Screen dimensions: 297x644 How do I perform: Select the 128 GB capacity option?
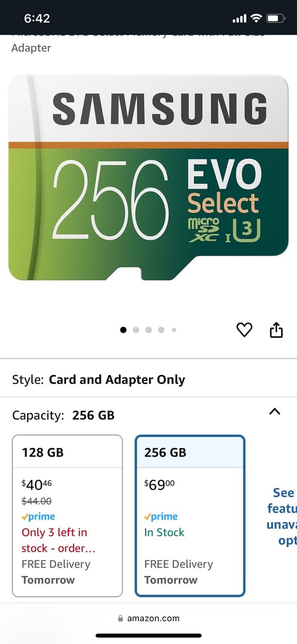(68, 516)
